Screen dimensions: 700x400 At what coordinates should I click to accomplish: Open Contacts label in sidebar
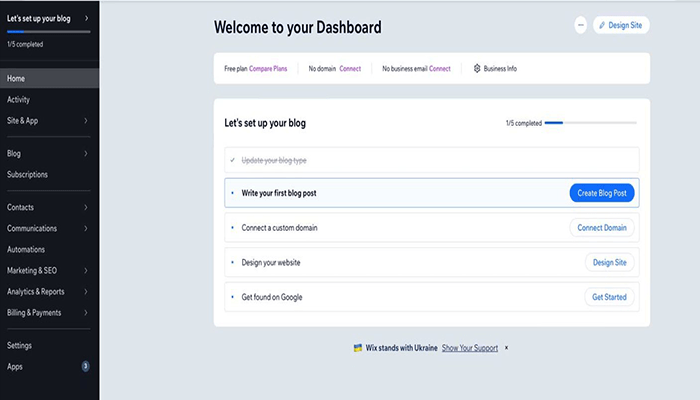[20, 207]
